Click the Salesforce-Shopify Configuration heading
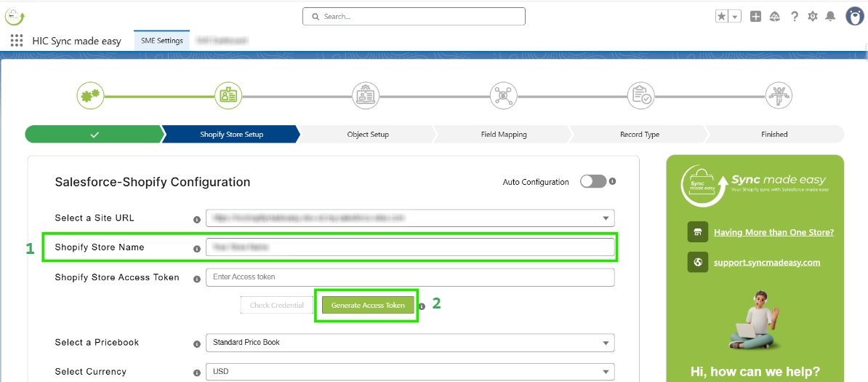This screenshot has width=868, height=382. tap(153, 182)
